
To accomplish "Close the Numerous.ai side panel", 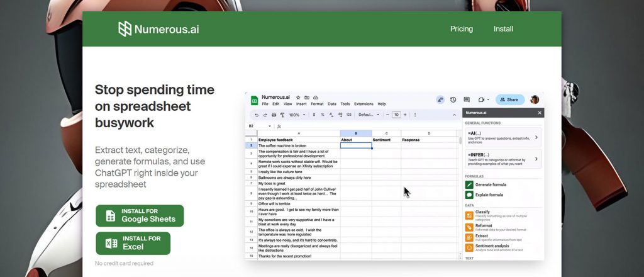I will click(539, 113).
